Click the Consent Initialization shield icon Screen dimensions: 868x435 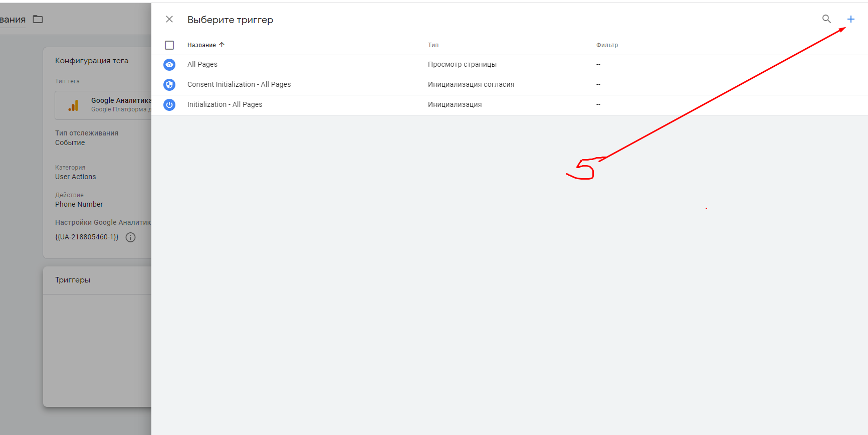pos(169,85)
